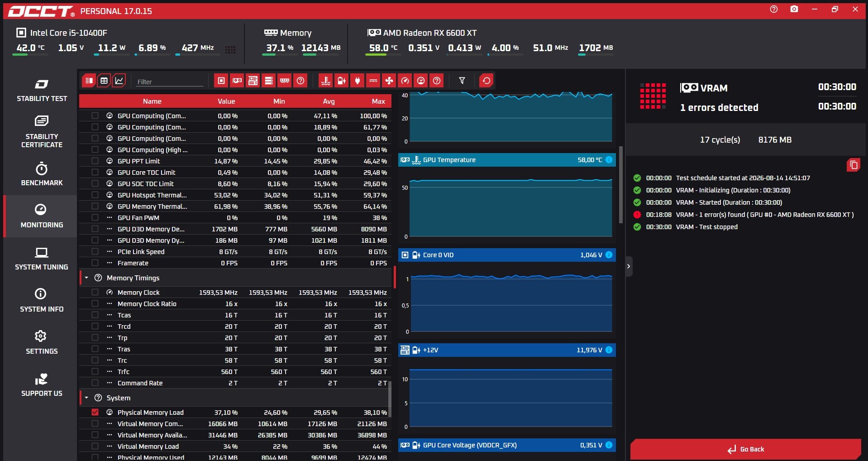Toggle storage sensors filter icon
The image size is (868, 461).
pos(269,81)
